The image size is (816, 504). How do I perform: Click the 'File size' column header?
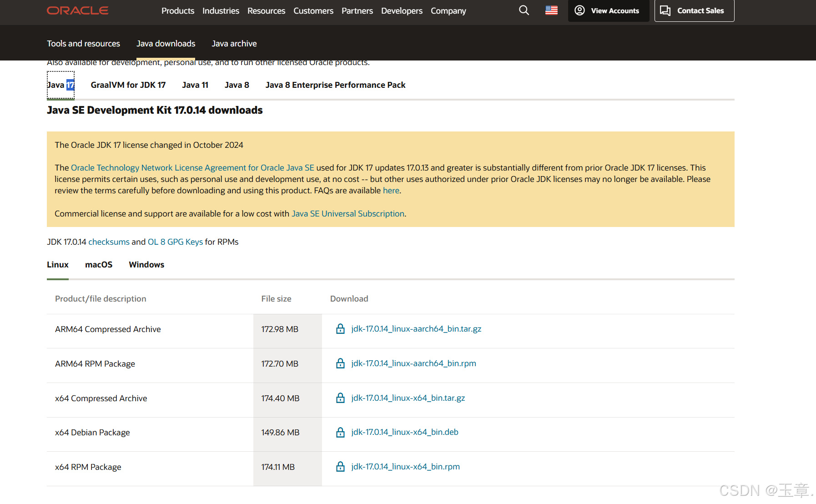(276, 299)
